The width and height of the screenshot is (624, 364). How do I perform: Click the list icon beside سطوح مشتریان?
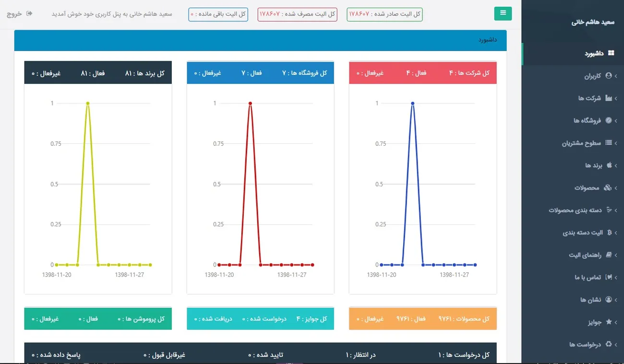[x=609, y=143]
